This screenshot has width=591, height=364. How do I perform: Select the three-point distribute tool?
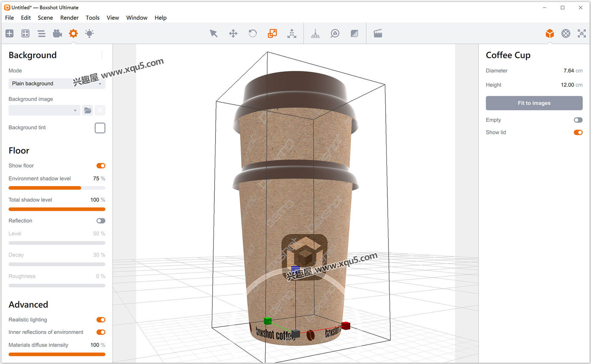pos(292,33)
